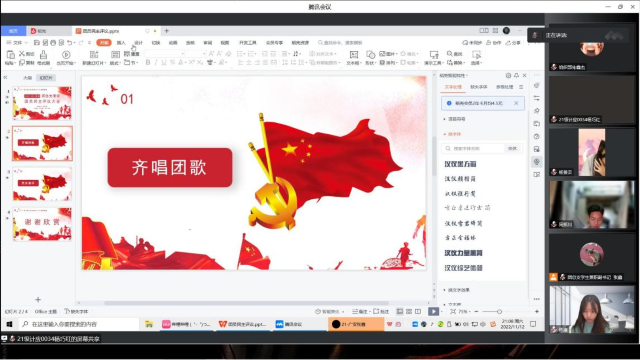Open the slideshow play options arrow in status bar
This screenshot has height=360, width=640.
point(442,311)
